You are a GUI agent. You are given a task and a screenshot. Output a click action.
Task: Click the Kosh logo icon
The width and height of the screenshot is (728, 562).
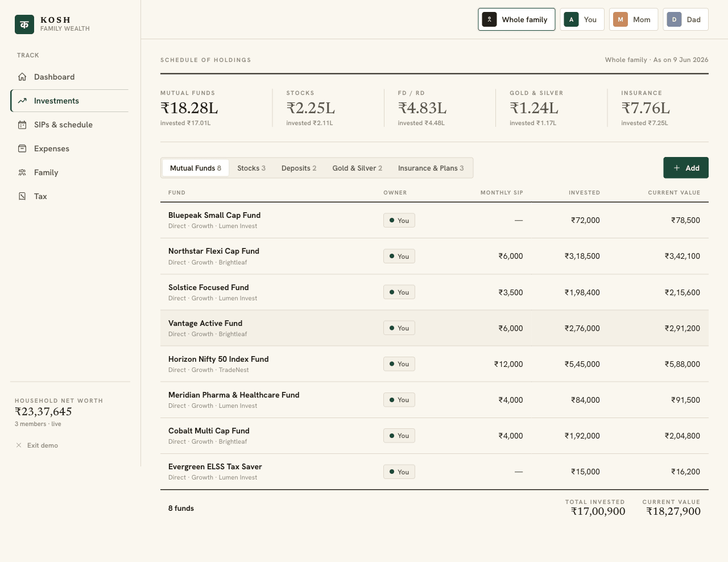[x=24, y=24]
